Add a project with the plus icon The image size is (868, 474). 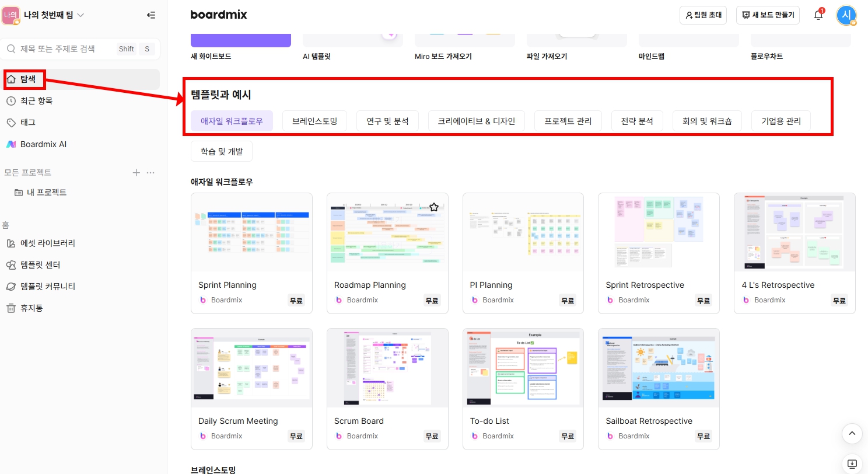point(136,172)
